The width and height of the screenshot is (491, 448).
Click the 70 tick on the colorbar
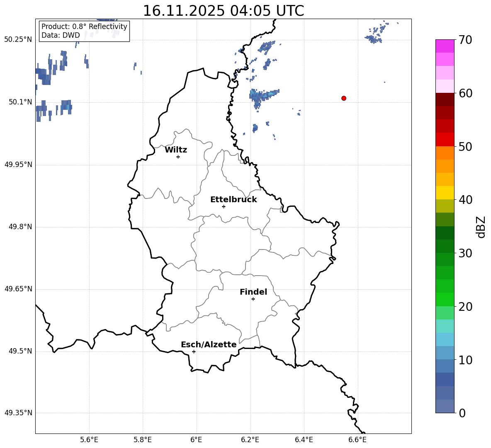[x=465, y=40]
